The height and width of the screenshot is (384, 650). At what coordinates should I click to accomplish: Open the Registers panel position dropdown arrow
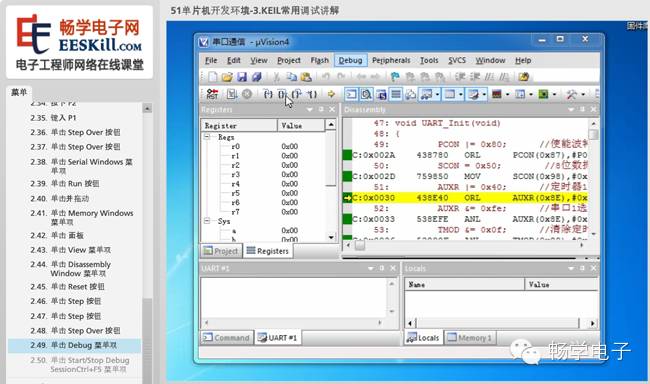(x=310, y=109)
